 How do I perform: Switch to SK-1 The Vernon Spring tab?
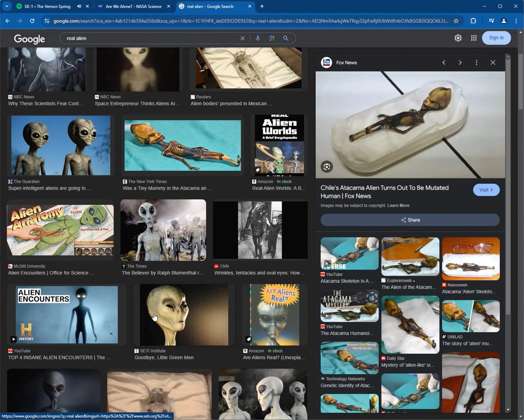(47, 6)
